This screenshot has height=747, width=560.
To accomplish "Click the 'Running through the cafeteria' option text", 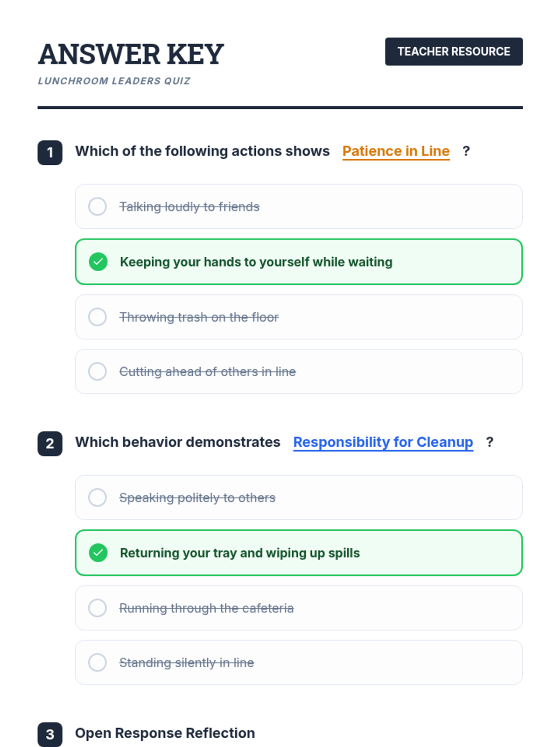I will (206, 608).
